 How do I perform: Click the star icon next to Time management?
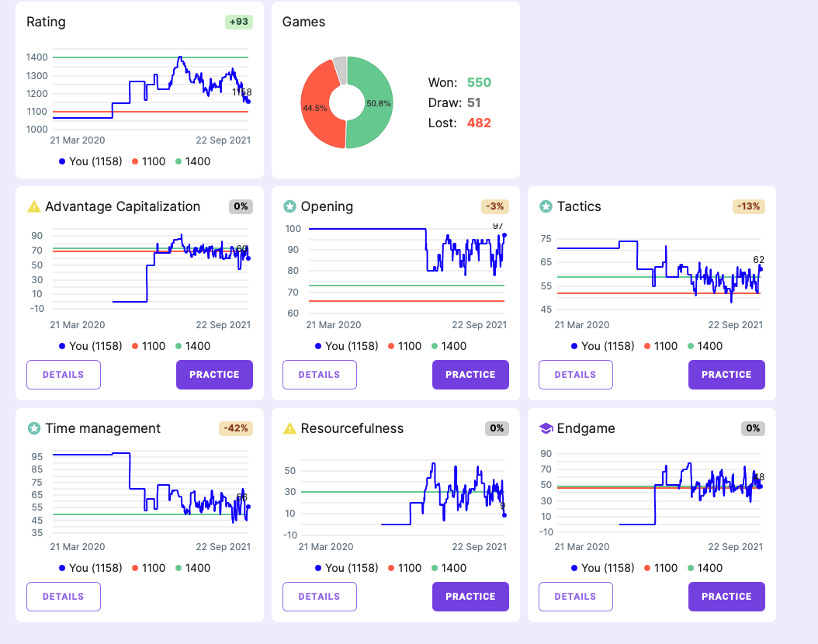(x=33, y=428)
